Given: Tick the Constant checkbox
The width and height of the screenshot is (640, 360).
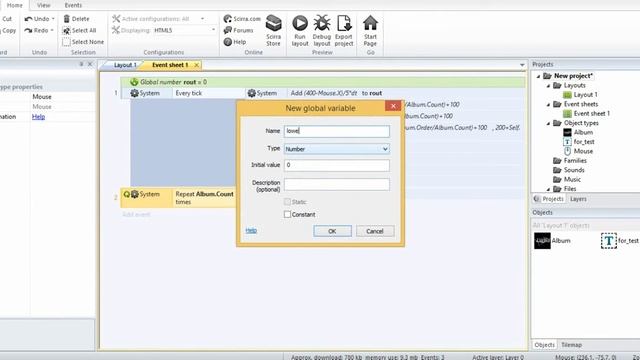Looking at the screenshot, I should [287, 214].
